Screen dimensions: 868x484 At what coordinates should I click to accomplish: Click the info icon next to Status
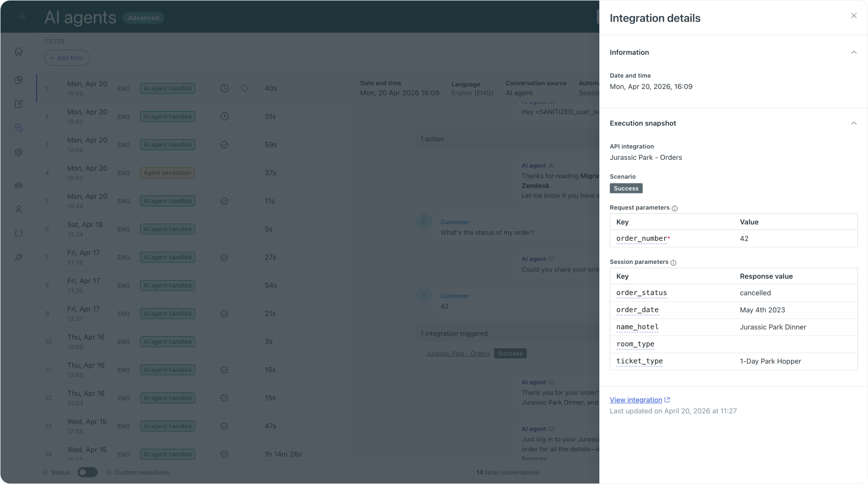tap(45, 472)
